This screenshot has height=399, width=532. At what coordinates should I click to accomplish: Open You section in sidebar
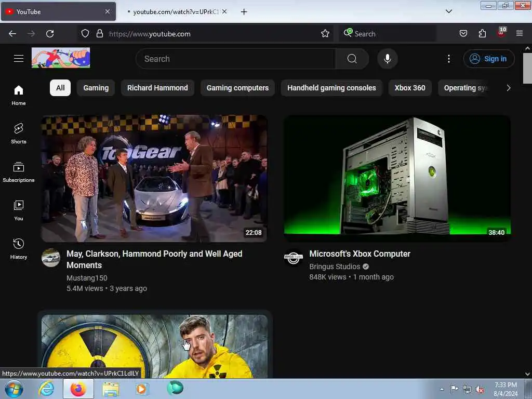(19, 210)
